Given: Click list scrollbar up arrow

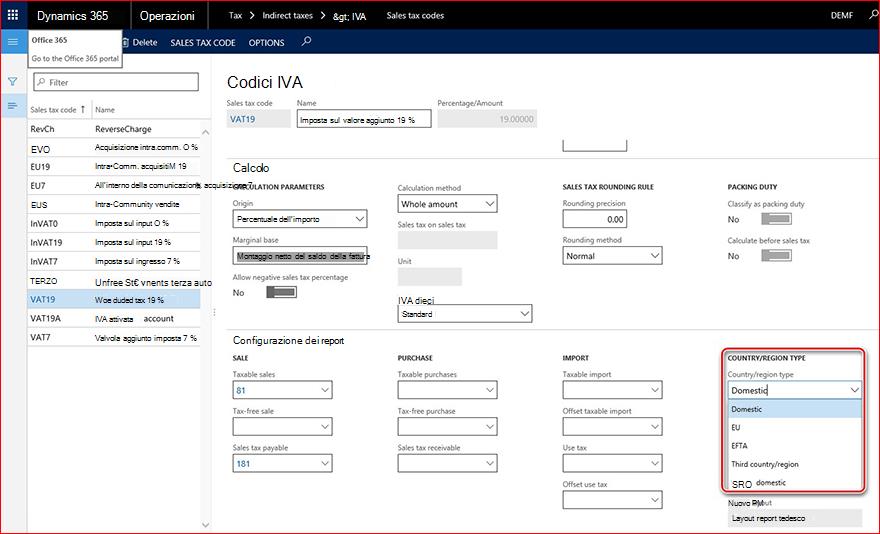Looking at the screenshot, I should (205, 132).
